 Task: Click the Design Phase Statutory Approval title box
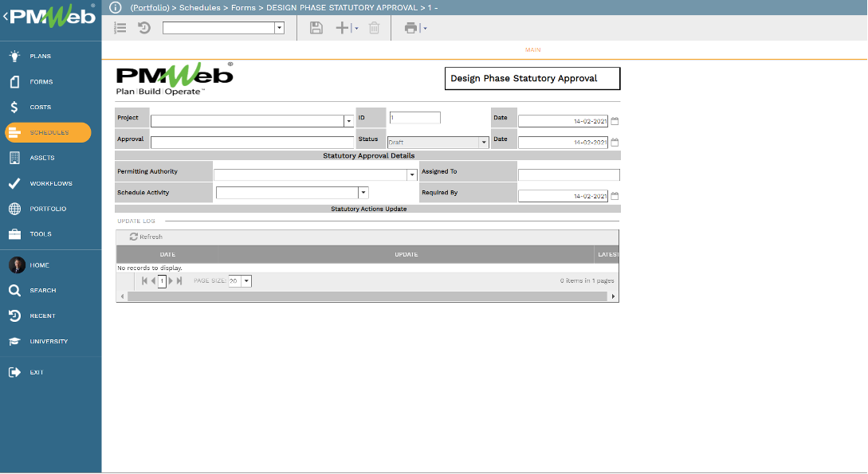coord(532,79)
